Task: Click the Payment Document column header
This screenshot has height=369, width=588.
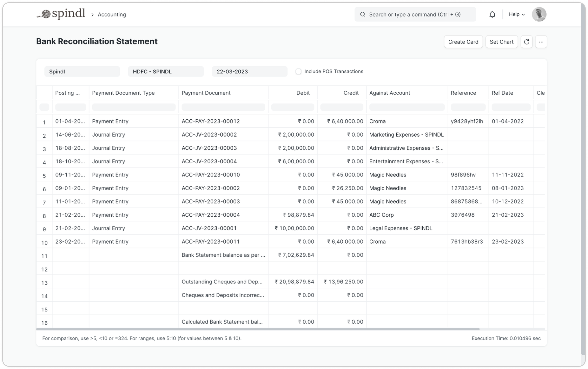Action: click(x=206, y=93)
